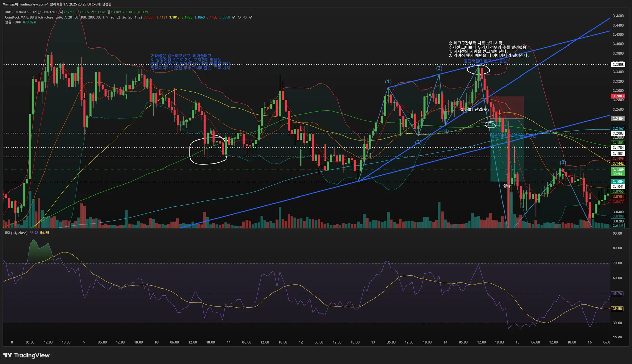
Task: Click the date label 13 on time axis
Action: (373, 342)
